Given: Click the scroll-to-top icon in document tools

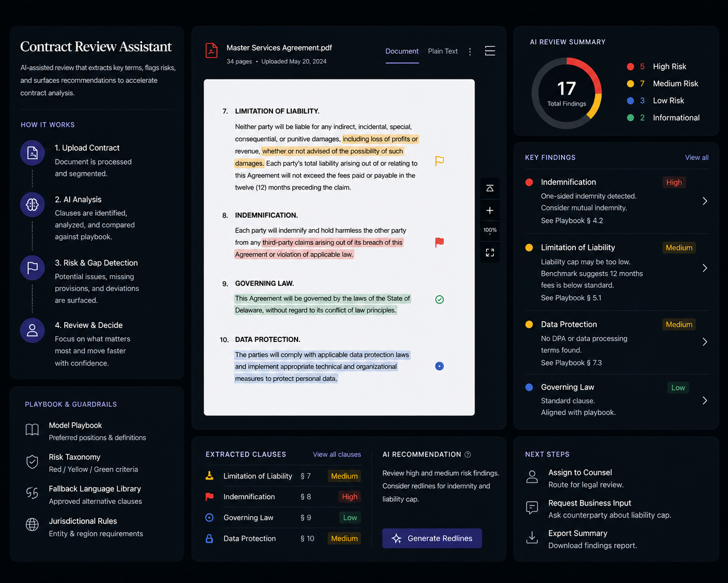Looking at the screenshot, I should pyautogui.click(x=490, y=188).
